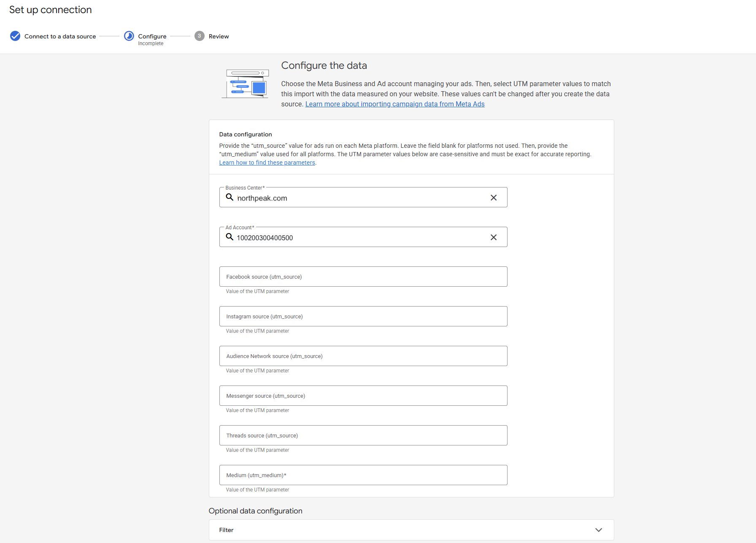Screen dimensions: 756x543
Task: Click helper text under Facebook source field
Action: pos(257,291)
